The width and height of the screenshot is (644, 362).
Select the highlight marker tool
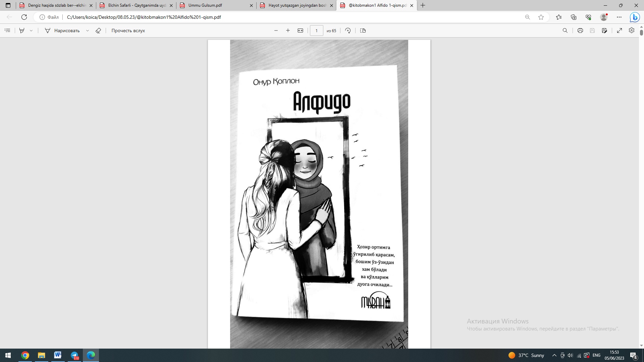pos(22,31)
